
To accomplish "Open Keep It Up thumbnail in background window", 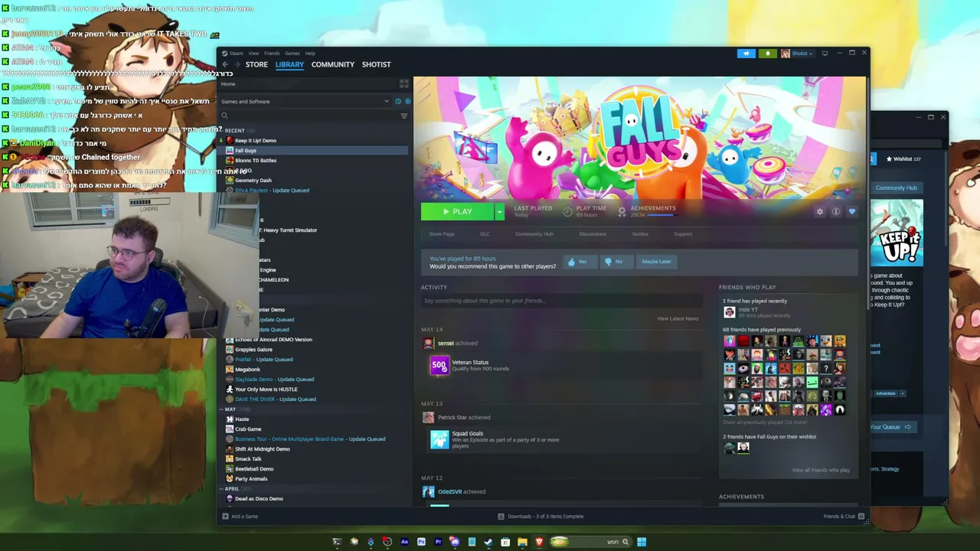I will point(897,233).
